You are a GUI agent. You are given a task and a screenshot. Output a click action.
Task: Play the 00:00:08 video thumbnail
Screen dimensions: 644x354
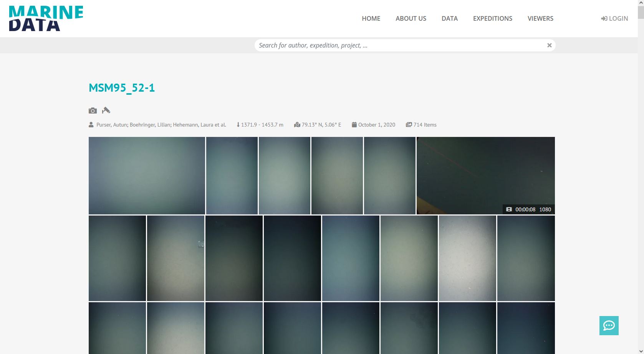485,175
